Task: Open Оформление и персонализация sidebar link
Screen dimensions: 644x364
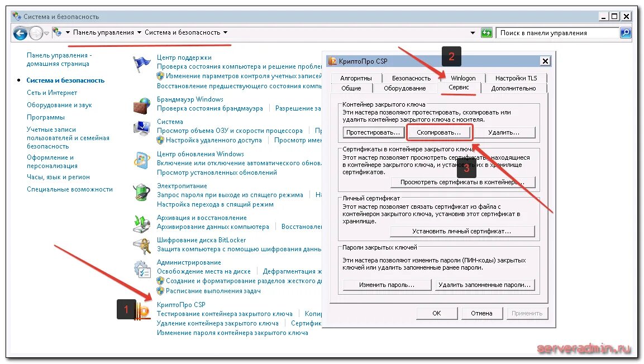Action: point(52,162)
